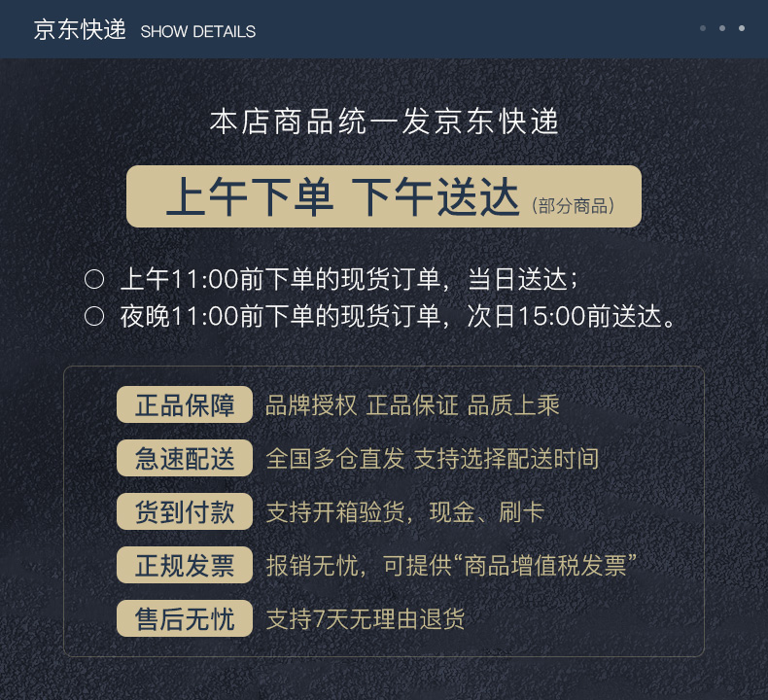Click the 京东快递 header title
The height and width of the screenshot is (700, 768).
[80, 30]
